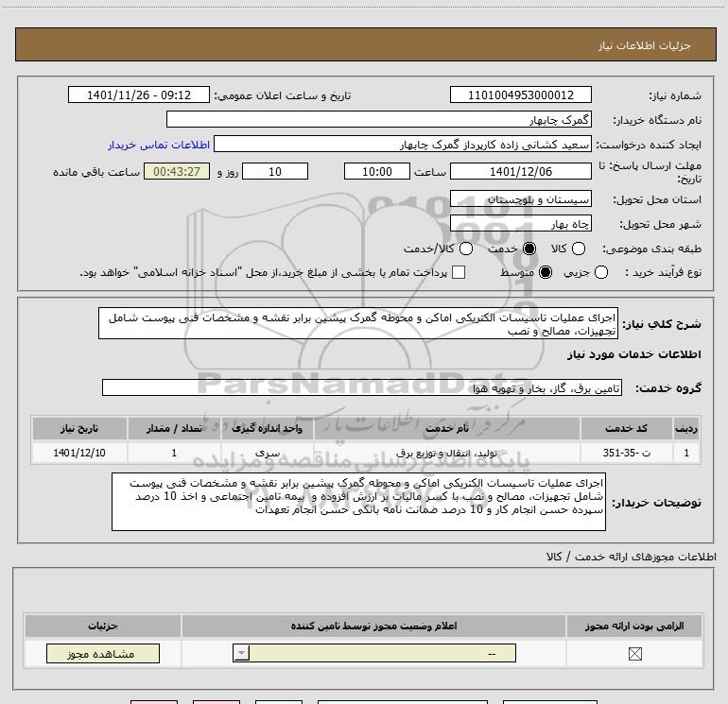The width and height of the screenshot is (728, 704).
Task: Click the اطلاعات خدمات مورد نیاز heading
Action: [633, 354]
